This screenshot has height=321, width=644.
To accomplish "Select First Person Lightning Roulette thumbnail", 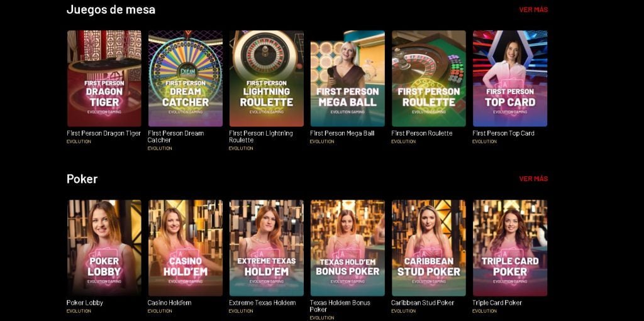I will [267, 79].
